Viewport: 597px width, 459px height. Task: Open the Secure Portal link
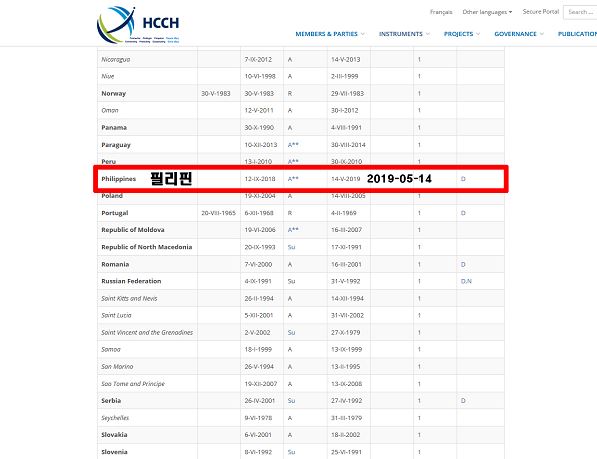point(541,12)
